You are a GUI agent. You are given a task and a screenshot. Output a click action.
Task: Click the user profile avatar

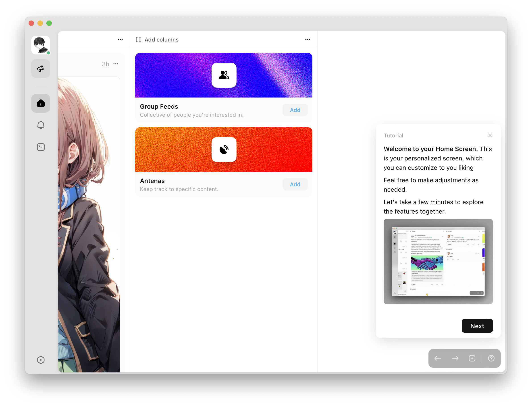[x=40, y=45]
